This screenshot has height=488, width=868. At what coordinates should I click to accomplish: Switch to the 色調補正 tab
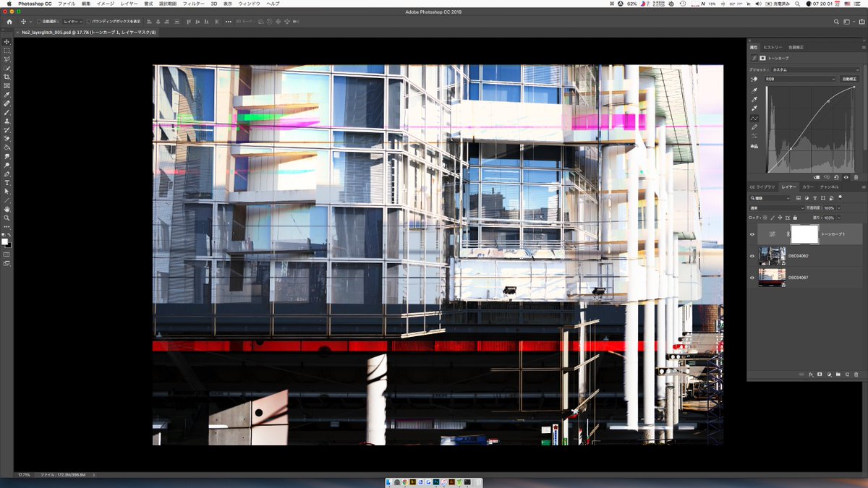click(796, 47)
